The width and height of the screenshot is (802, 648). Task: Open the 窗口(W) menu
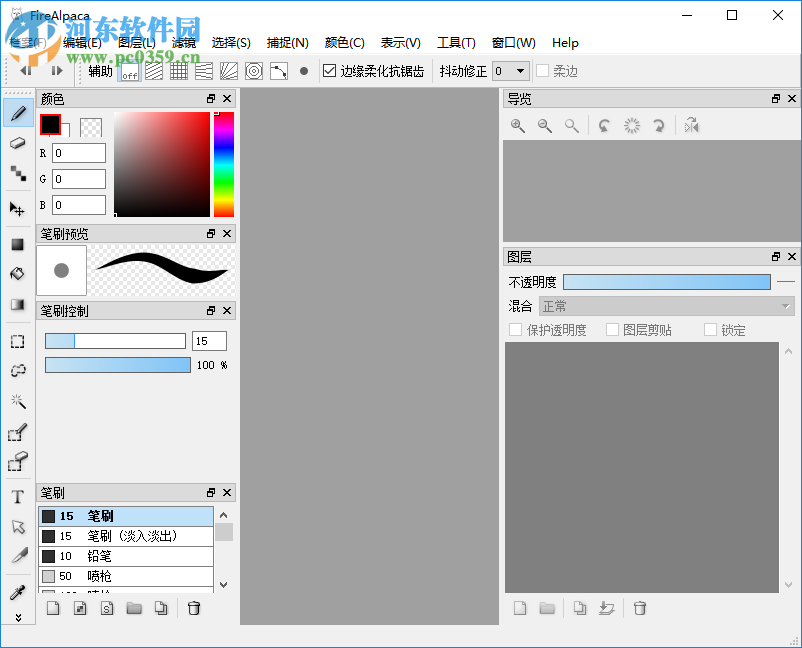(513, 42)
